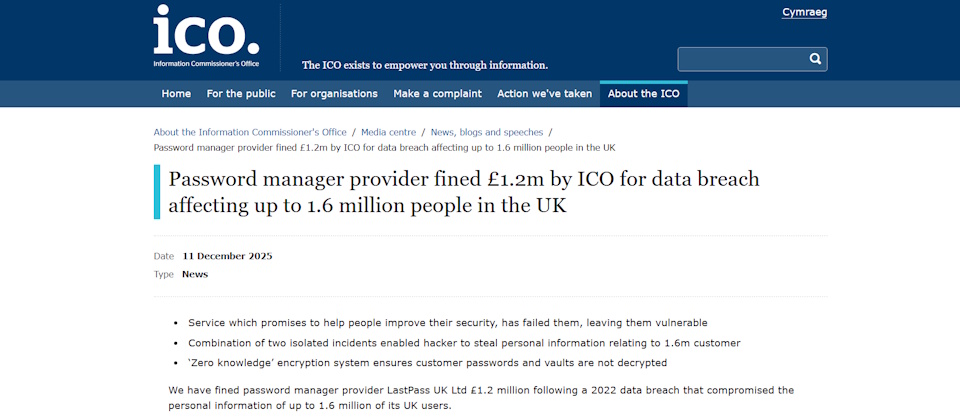
Task: Click the search magnifier icon
Action: tap(815, 59)
